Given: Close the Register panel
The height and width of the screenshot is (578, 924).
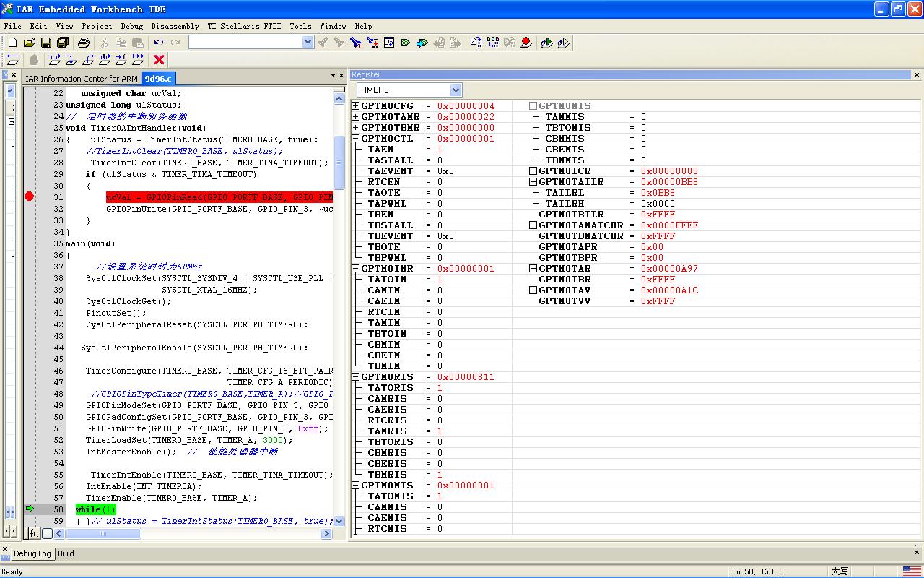Looking at the screenshot, I should click(x=917, y=74).
